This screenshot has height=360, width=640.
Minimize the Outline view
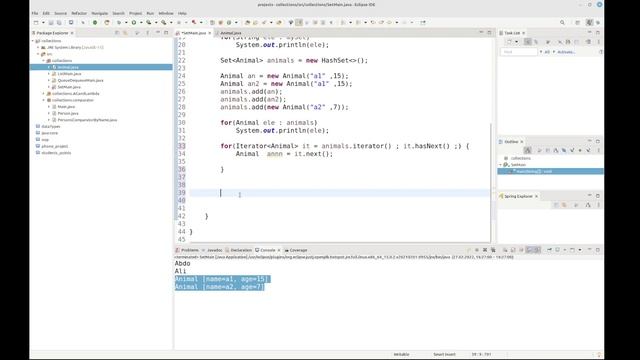click(x=589, y=141)
